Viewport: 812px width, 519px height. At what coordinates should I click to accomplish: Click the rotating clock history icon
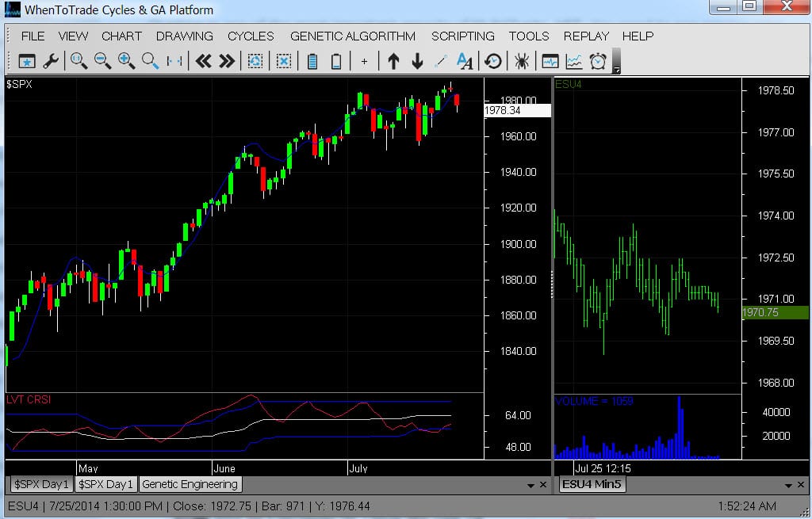coord(492,60)
